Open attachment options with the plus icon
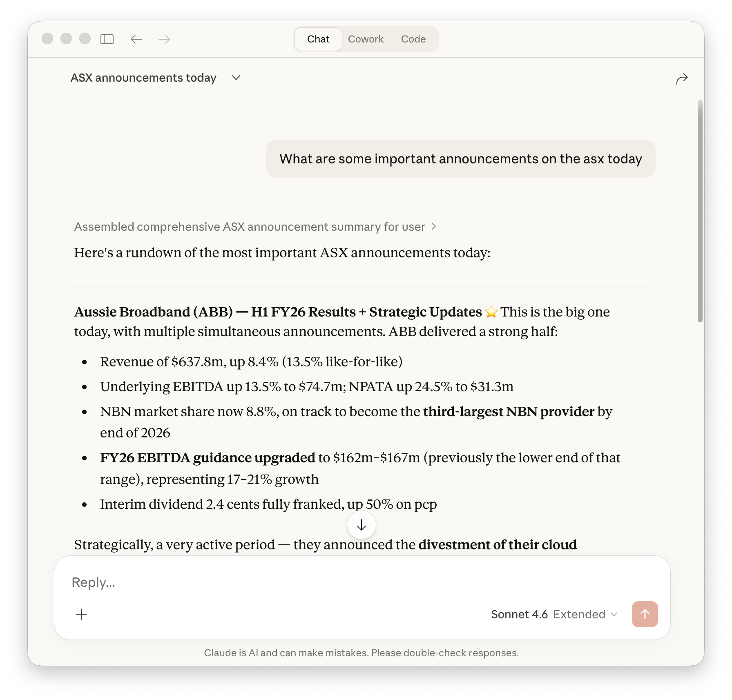This screenshot has width=732, height=700. click(x=81, y=614)
